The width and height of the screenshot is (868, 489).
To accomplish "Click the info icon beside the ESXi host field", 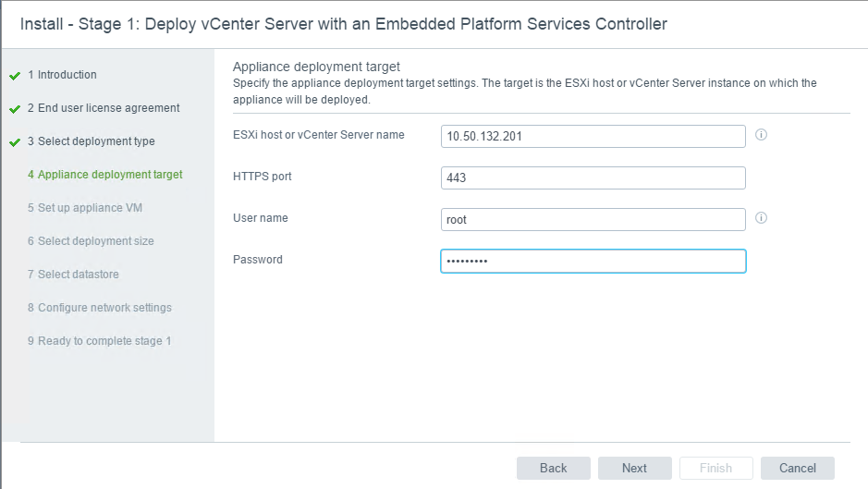I will [x=762, y=135].
